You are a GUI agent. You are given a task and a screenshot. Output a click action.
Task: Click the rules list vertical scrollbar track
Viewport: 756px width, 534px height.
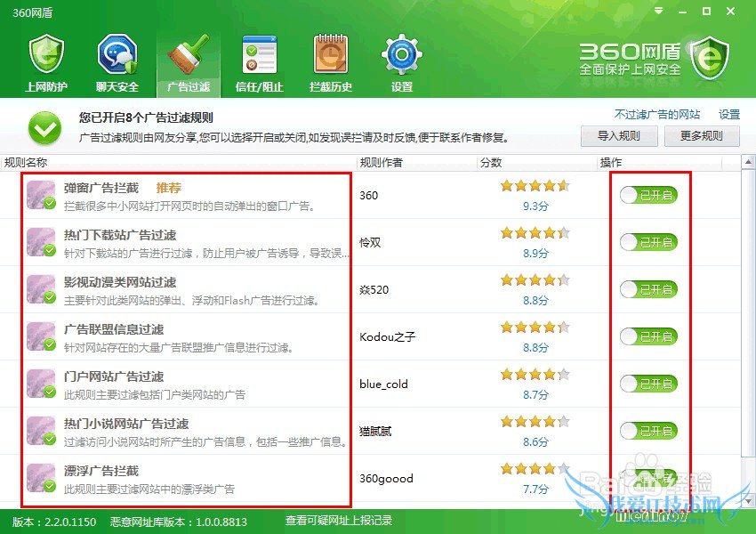point(748,333)
